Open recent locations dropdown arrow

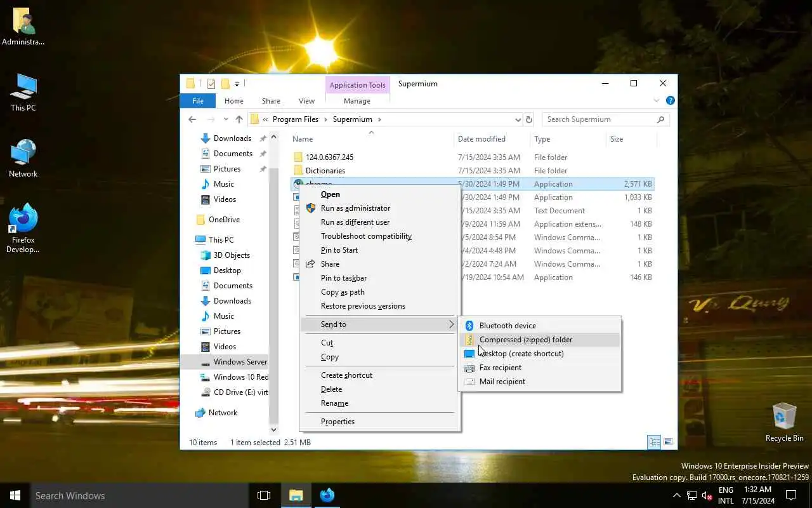pyautogui.click(x=225, y=119)
